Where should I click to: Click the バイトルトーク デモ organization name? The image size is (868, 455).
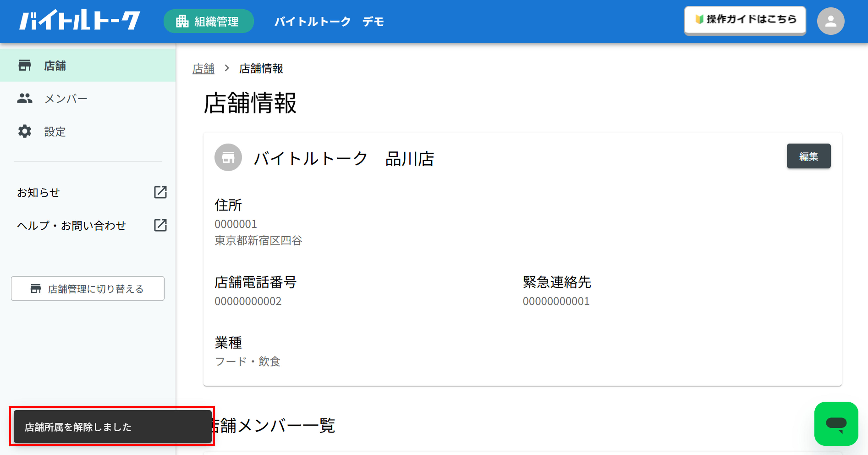[329, 22]
